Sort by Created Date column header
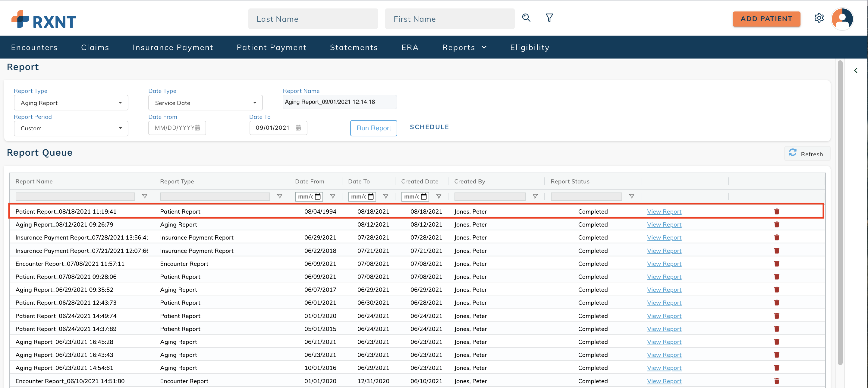This screenshot has width=868, height=388. point(420,182)
